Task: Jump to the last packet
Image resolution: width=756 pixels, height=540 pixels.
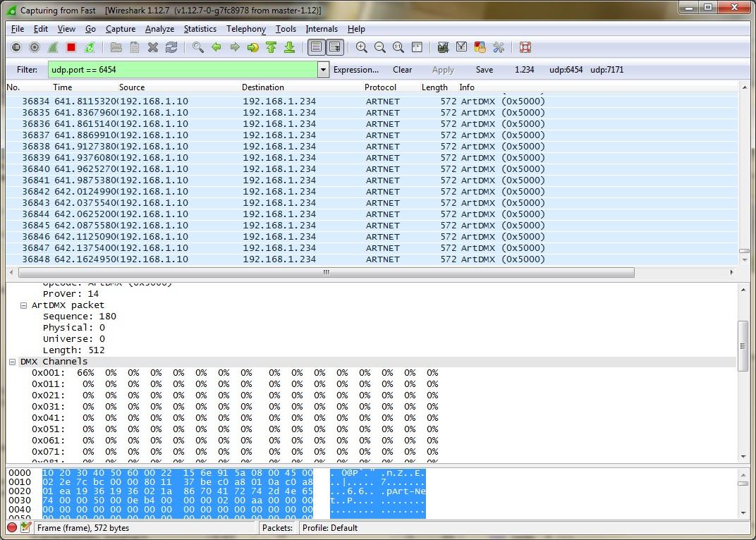Action: pyautogui.click(x=289, y=47)
